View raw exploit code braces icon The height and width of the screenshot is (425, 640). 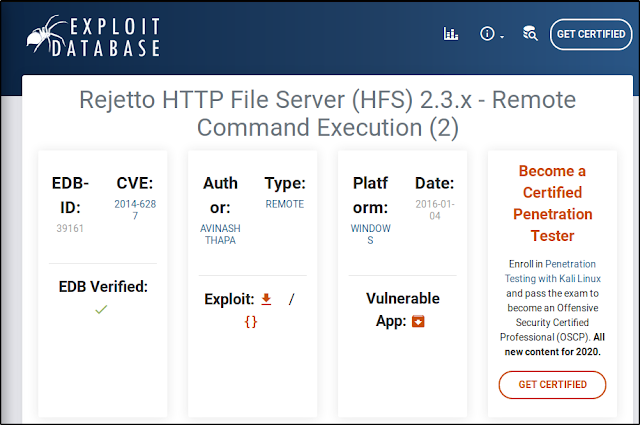250,322
